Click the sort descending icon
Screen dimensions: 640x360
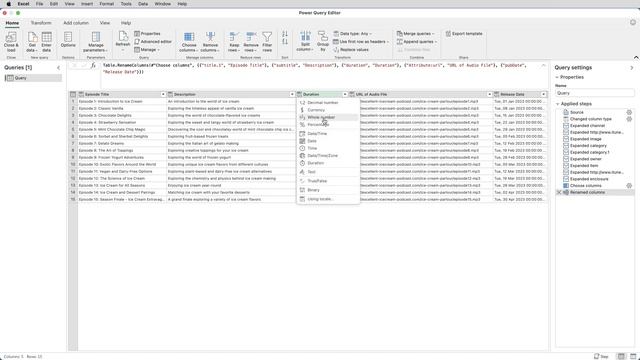point(285,42)
